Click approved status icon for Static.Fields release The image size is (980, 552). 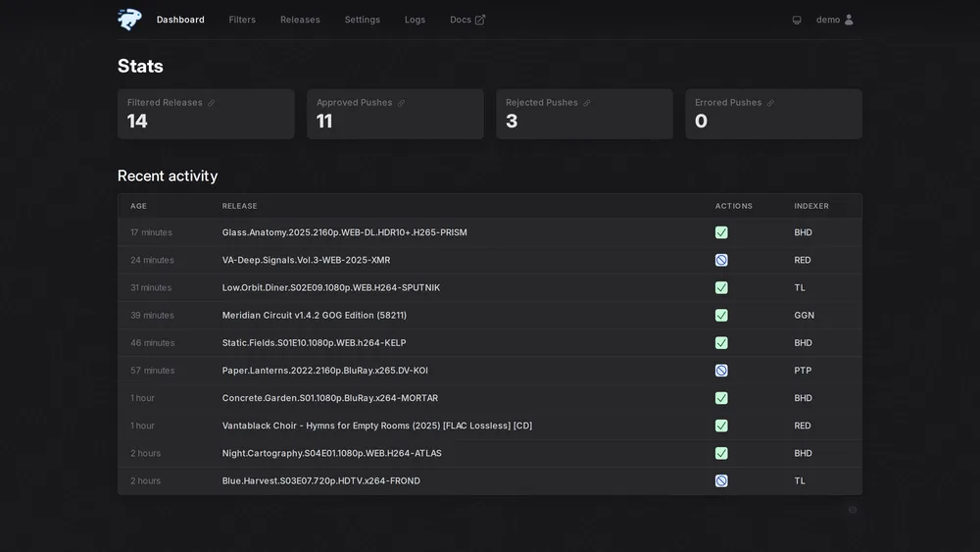click(721, 342)
